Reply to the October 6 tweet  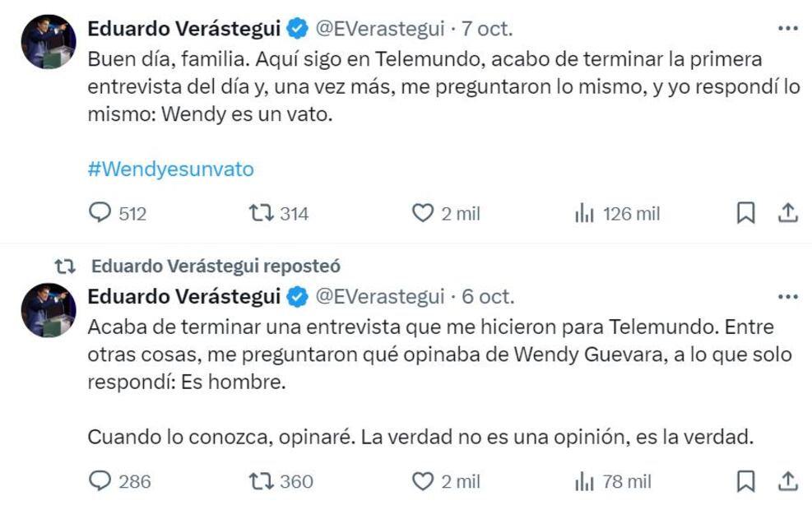coord(100,480)
